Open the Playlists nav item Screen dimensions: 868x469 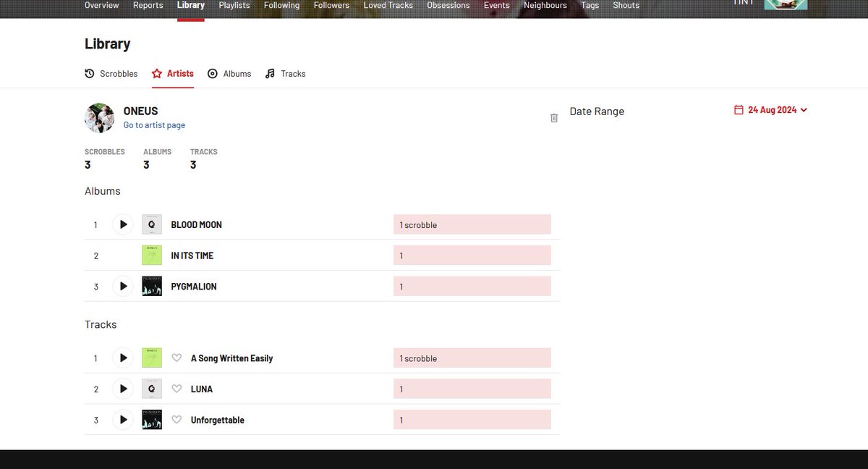point(234,6)
